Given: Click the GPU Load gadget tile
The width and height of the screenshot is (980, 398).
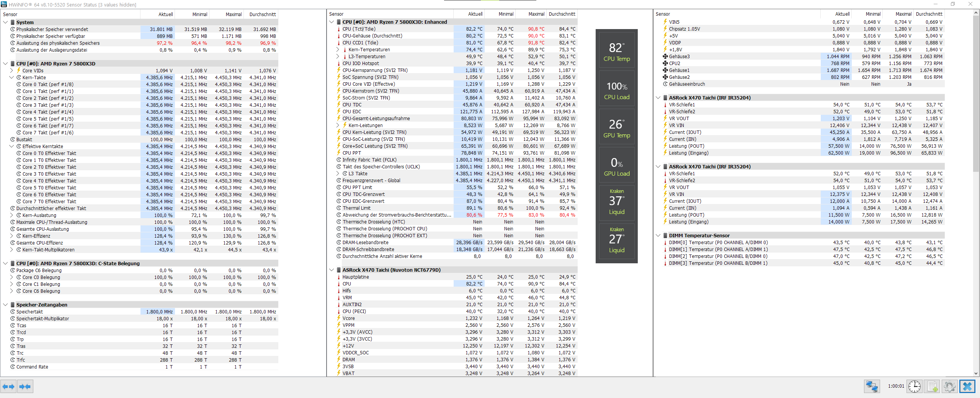Looking at the screenshot, I should point(617,166).
